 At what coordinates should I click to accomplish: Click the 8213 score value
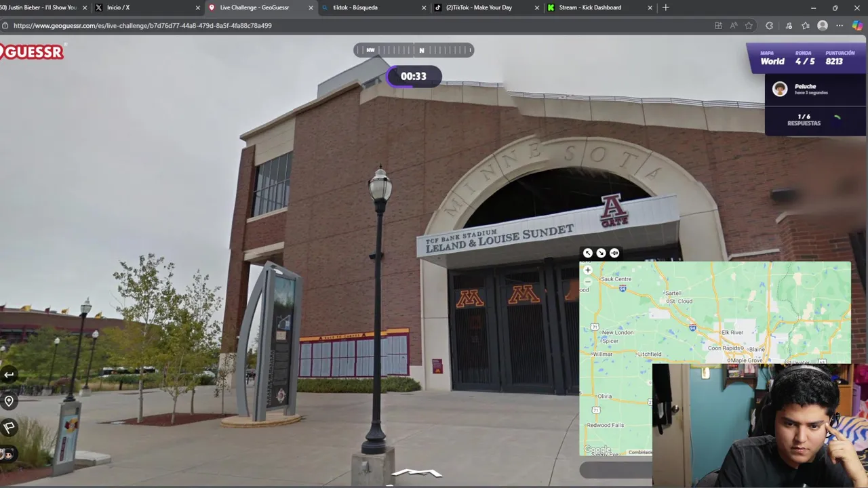pyautogui.click(x=834, y=62)
